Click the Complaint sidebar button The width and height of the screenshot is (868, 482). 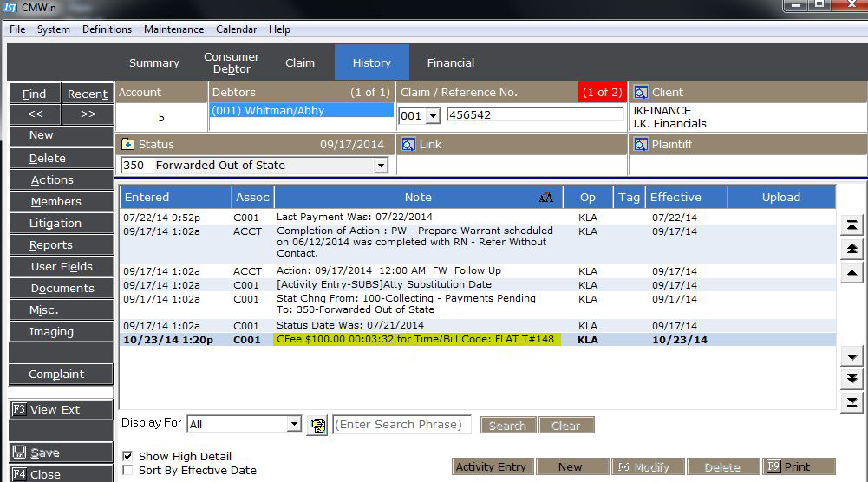tap(61, 375)
